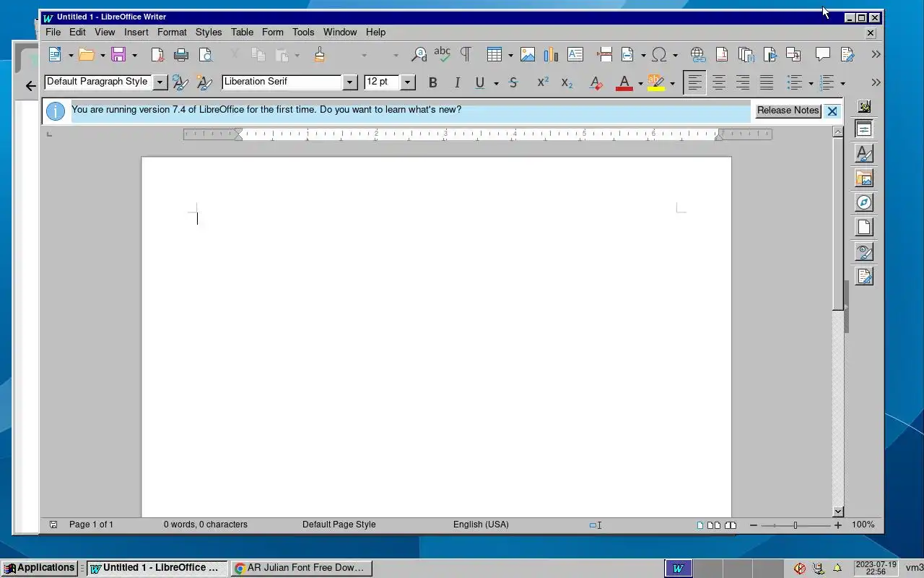Open the File menu

pyautogui.click(x=53, y=32)
